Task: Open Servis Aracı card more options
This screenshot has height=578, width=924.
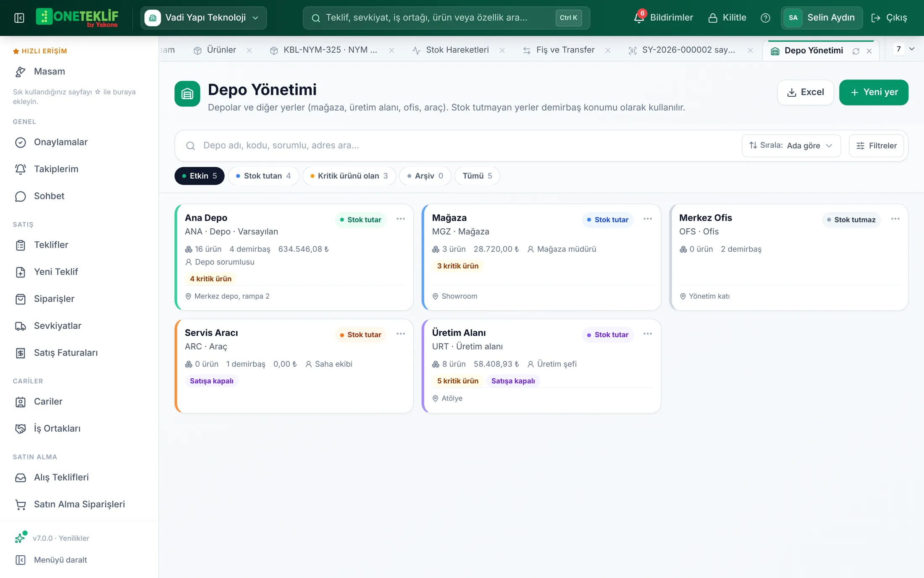Action: click(401, 334)
